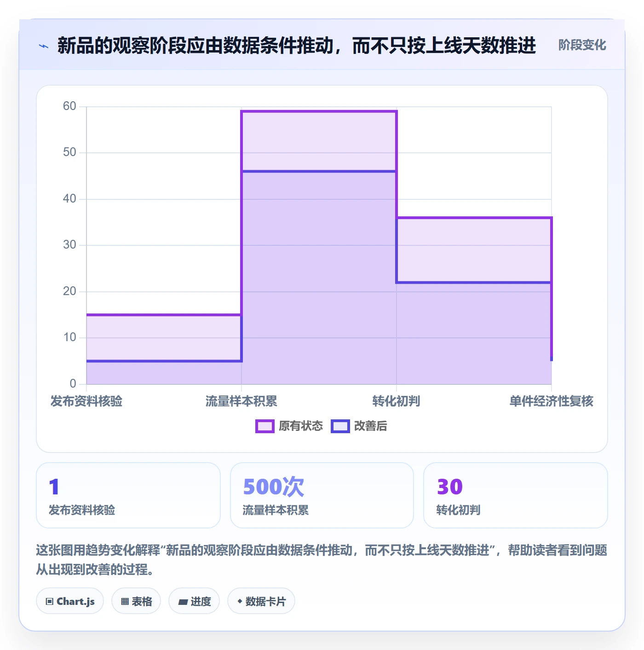Image resolution: width=644 pixels, height=650 pixels.
Task: Click the main title 新品的观察阶段 heading
Action: 297,46
